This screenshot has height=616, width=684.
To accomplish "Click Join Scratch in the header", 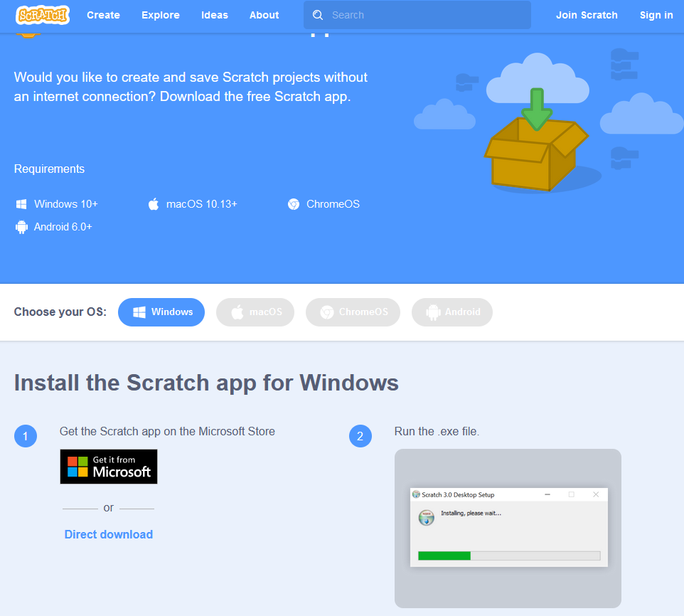I will pos(587,15).
